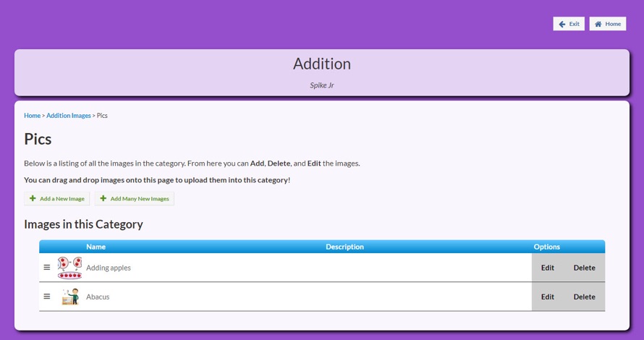Click the Home button with house icon
Viewport: 644px width, 340px height.
[x=607, y=24]
